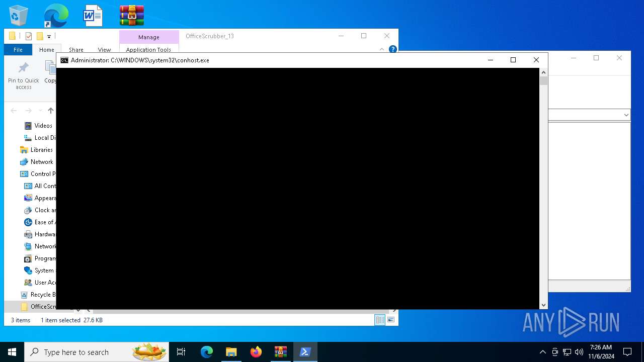
Task: Switch to the PowerShell taskbar window
Action: [x=305, y=352]
